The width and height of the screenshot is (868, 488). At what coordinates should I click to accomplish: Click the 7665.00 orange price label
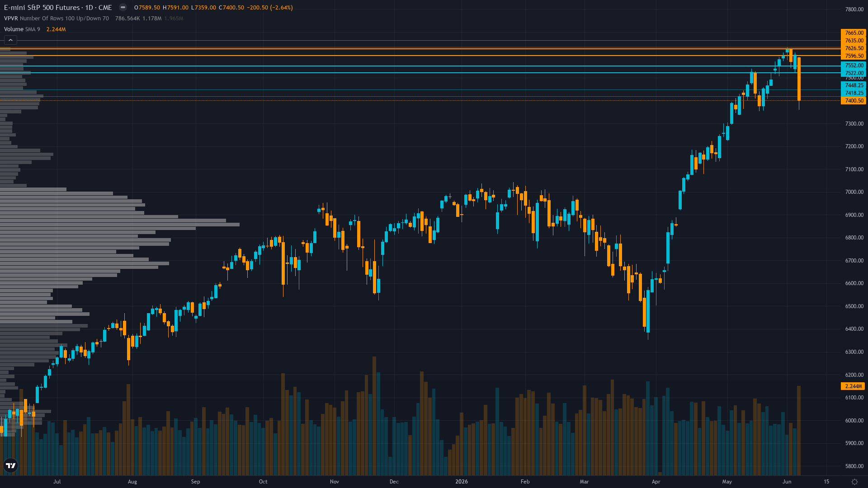click(x=854, y=33)
